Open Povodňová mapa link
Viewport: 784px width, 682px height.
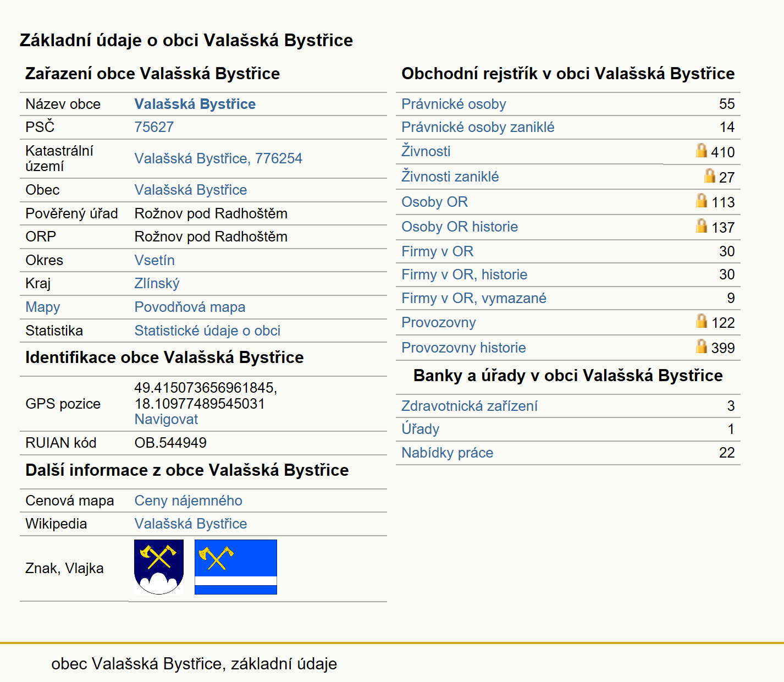pyautogui.click(x=190, y=307)
